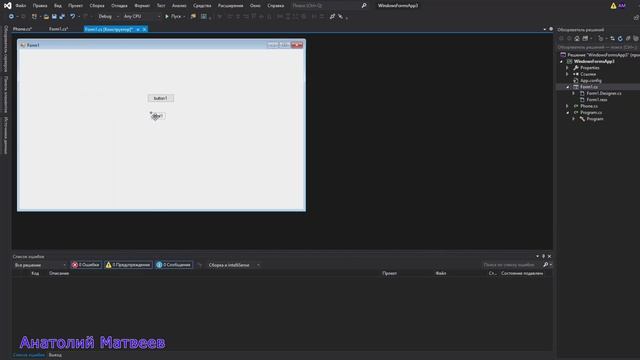Open the Any CPU platform dropdown

(141, 16)
